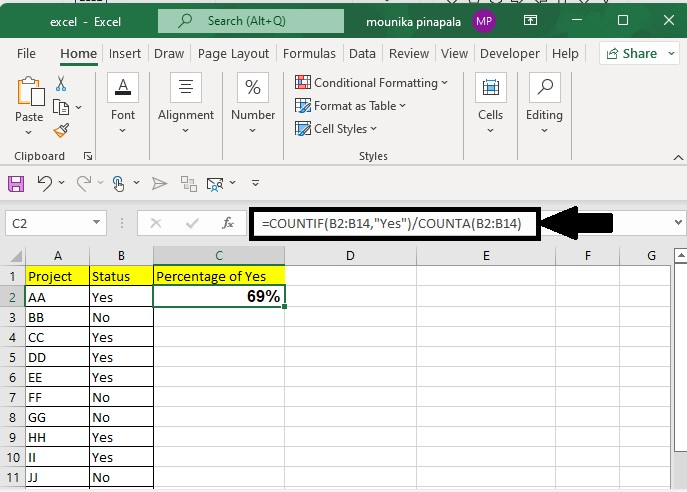The width and height of the screenshot is (687, 492).
Task: Switch to the Insert tab
Action: 125,53
